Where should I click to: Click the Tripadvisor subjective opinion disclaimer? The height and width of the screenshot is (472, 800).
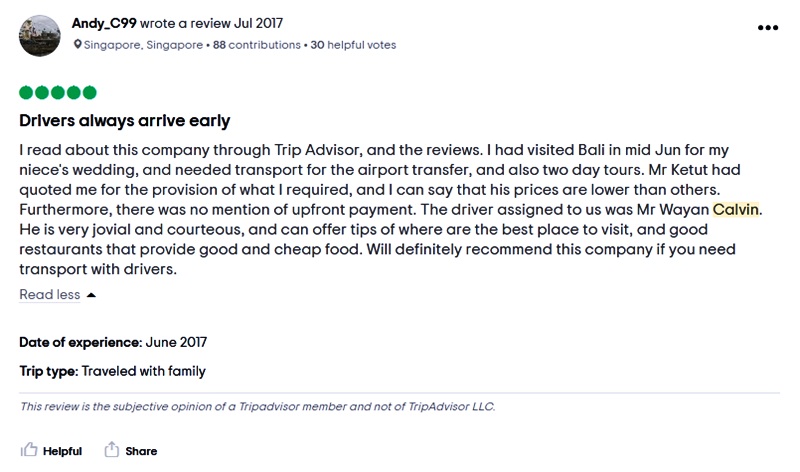click(x=257, y=407)
